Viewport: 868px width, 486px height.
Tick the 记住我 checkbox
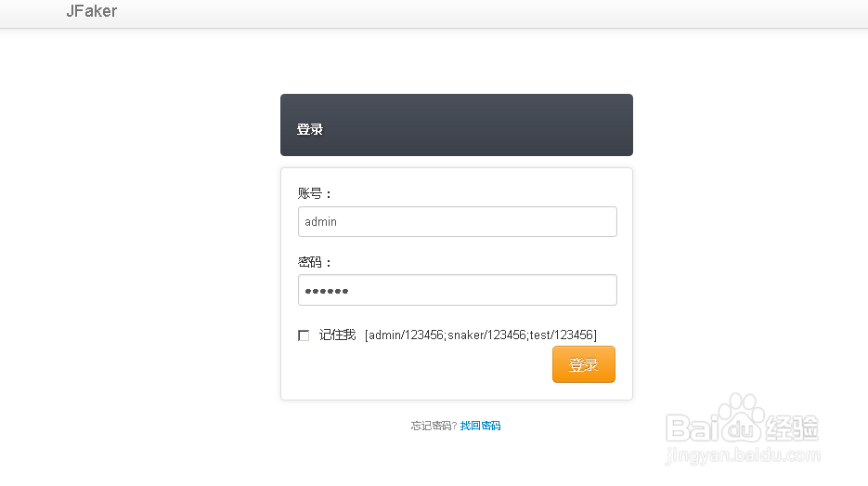tap(304, 335)
